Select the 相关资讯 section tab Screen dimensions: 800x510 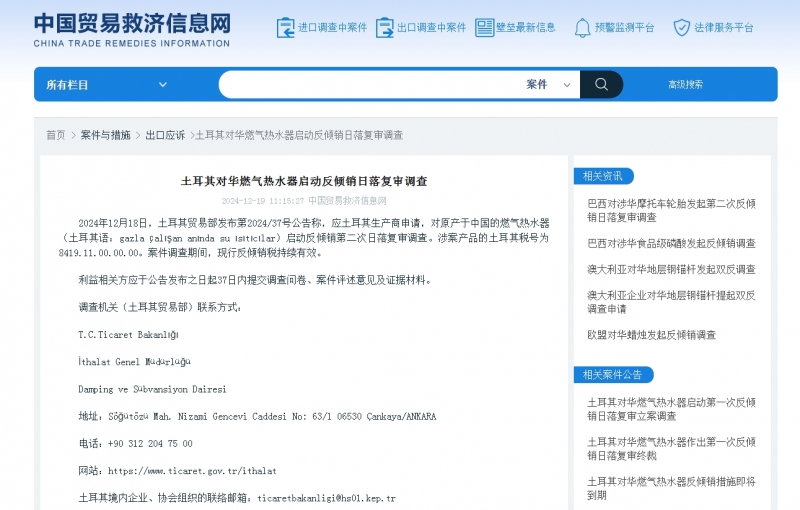[x=603, y=176]
